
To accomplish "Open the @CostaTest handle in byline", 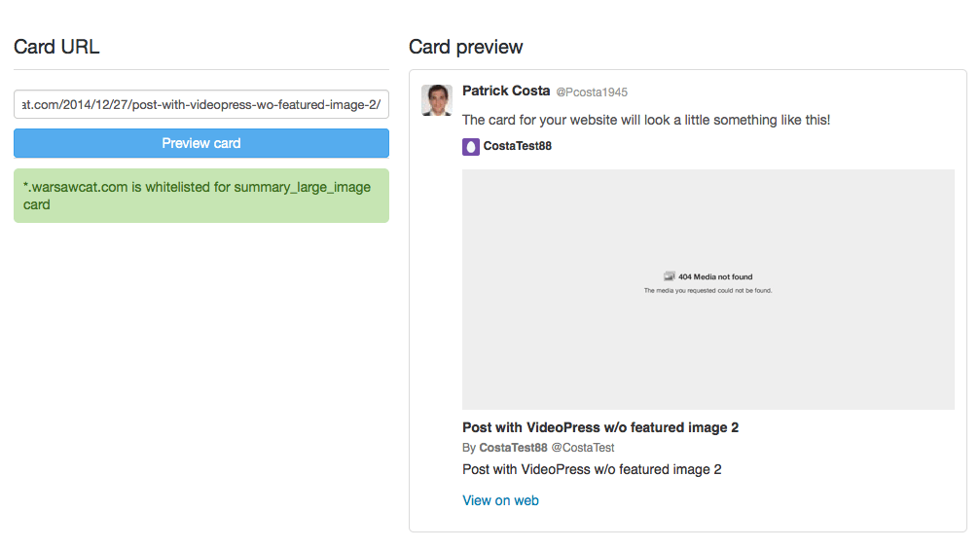I will pos(583,448).
